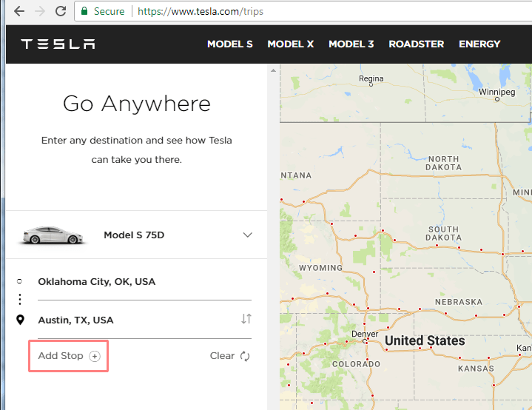
Task: Click the Oklahoma City origin field
Action: 144,282
